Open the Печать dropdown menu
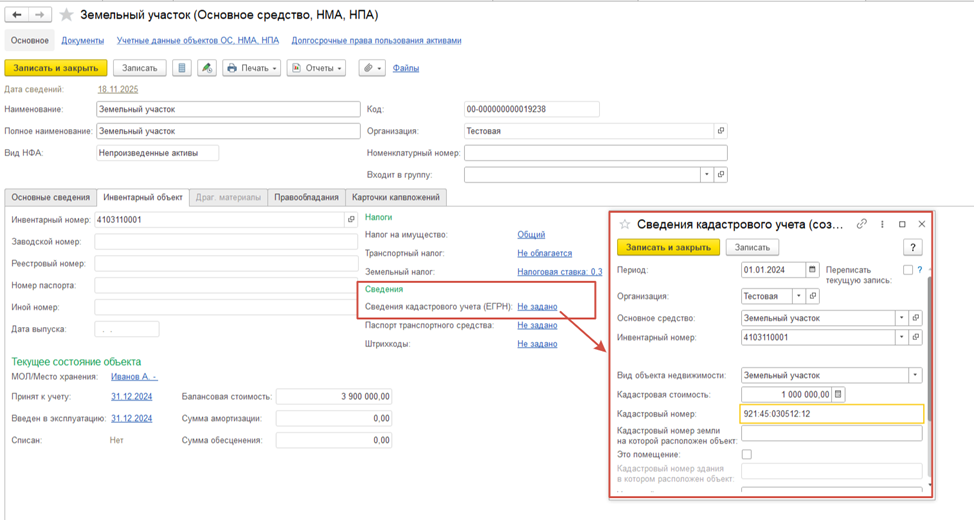974x520 pixels. (x=252, y=68)
